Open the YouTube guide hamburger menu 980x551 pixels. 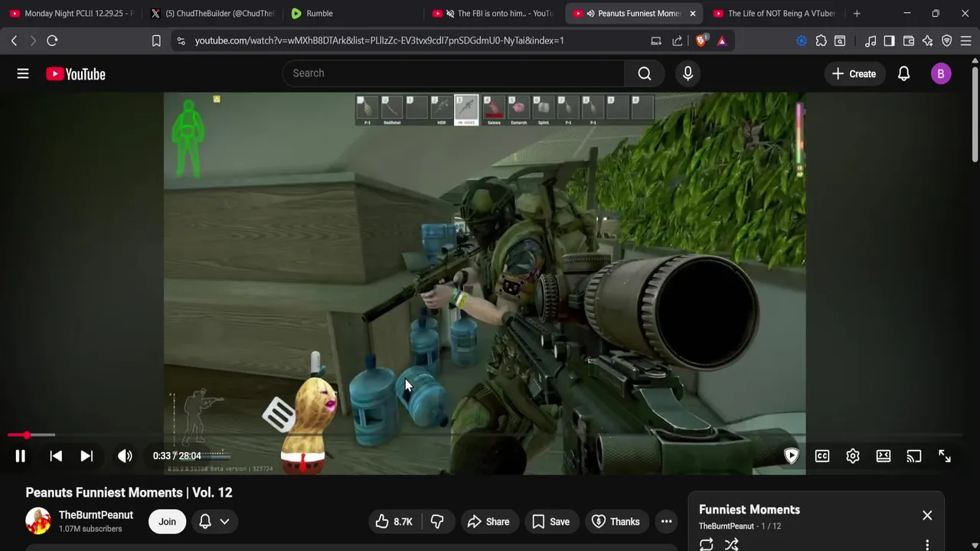(x=23, y=73)
